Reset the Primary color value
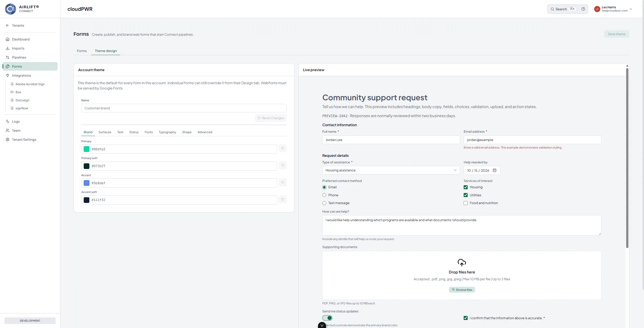This screenshot has height=328, width=644. coord(283,148)
